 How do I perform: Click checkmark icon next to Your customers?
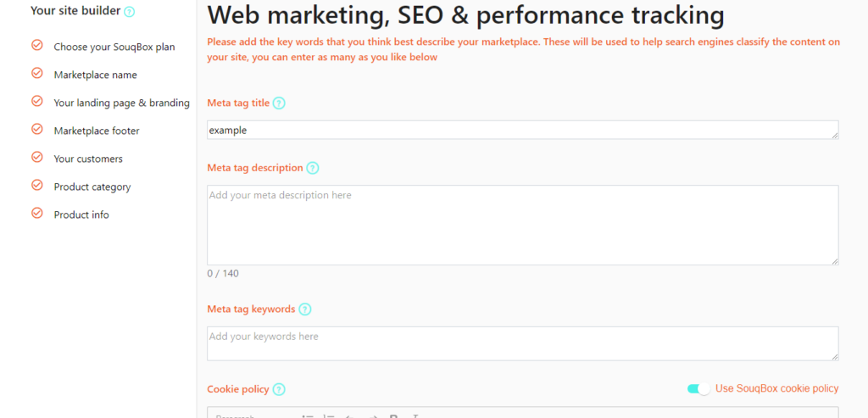(x=37, y=157)
